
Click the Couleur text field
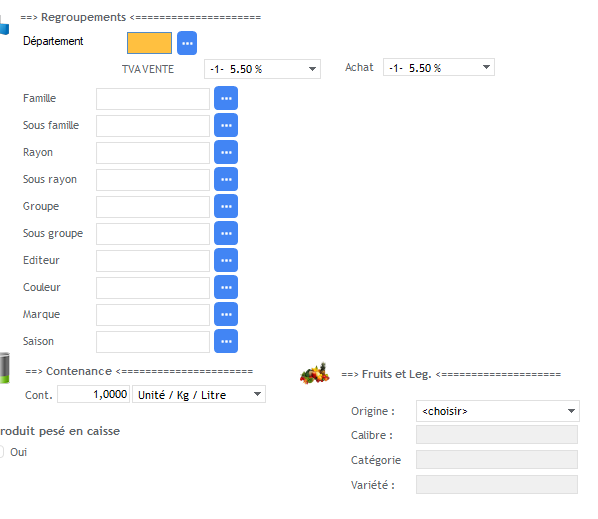click(x=153, y=288)
